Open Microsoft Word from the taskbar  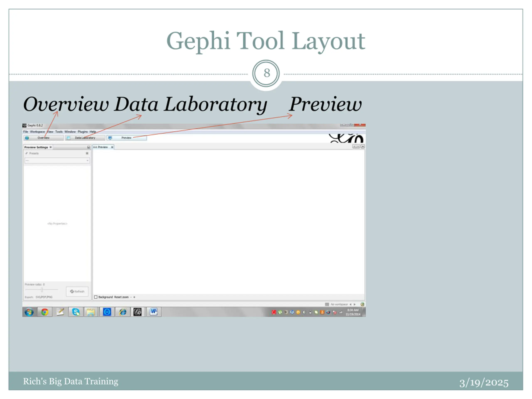(x=153, y=312)
